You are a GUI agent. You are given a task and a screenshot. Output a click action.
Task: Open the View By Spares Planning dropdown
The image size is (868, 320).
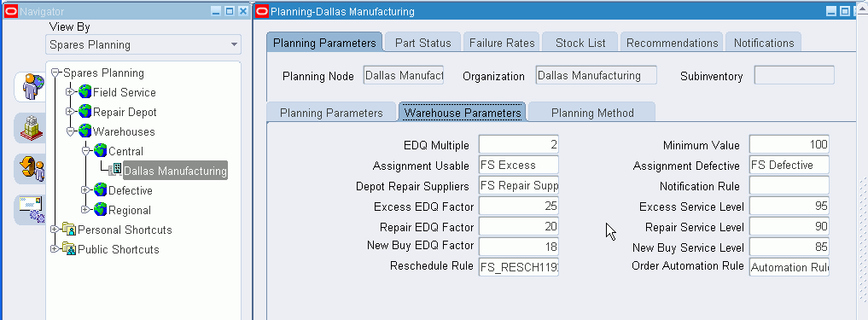234,45
